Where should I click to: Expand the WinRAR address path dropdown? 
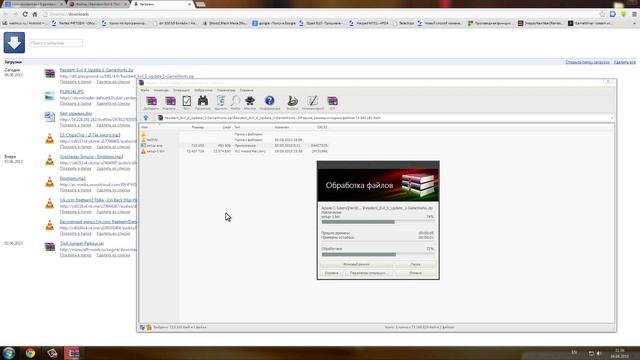coord(611,118)
